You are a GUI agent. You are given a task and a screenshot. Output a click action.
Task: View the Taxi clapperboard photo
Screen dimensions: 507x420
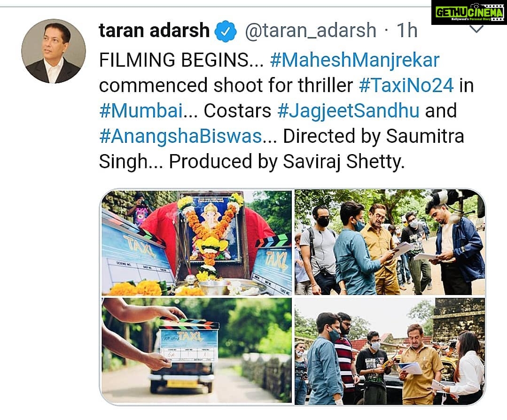196,350
